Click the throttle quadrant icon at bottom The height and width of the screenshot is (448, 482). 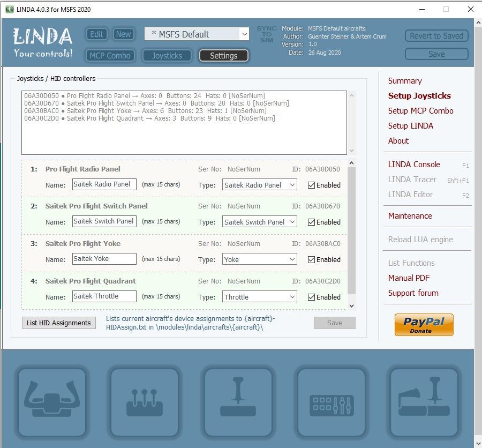click(145, 402)
